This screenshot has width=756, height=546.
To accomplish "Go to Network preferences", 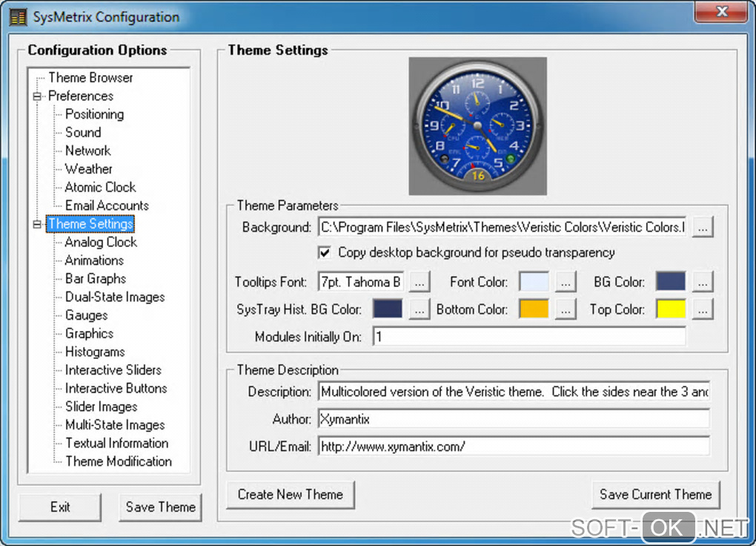I will click(x=87, y=151).
